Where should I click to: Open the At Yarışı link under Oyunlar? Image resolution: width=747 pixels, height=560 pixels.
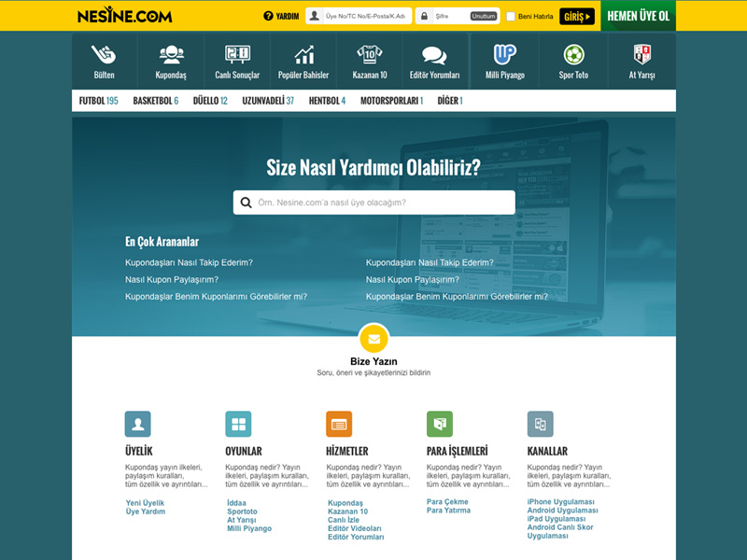(x=242, y=520)
